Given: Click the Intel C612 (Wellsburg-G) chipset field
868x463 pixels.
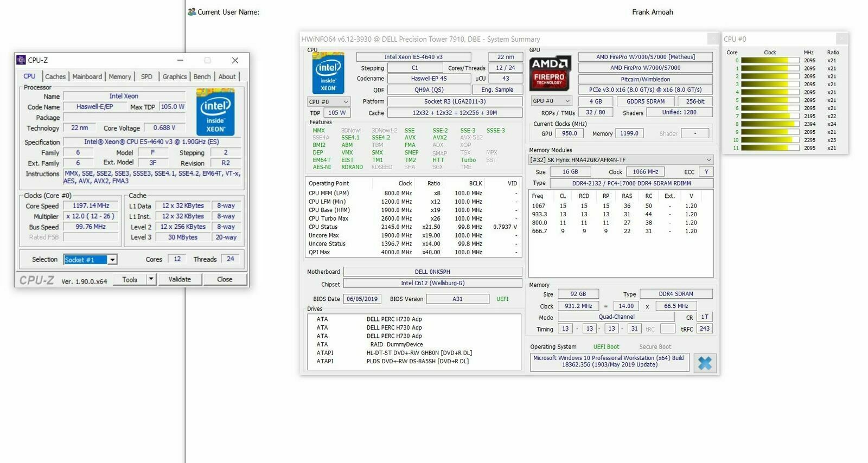Looking at the screenshot, I should click(432, 283).
